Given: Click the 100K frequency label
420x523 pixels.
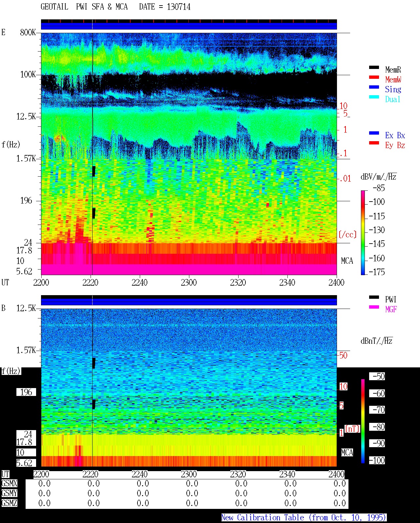Looking at the screenshot, I should [28, 75].
